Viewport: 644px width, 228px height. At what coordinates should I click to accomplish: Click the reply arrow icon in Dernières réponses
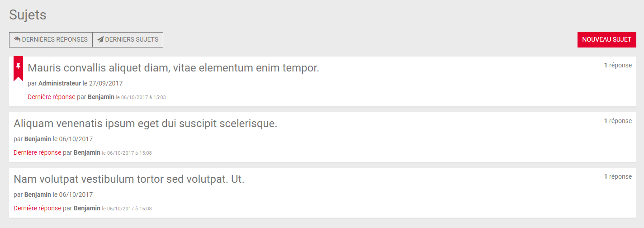click(x=17, y=39)
